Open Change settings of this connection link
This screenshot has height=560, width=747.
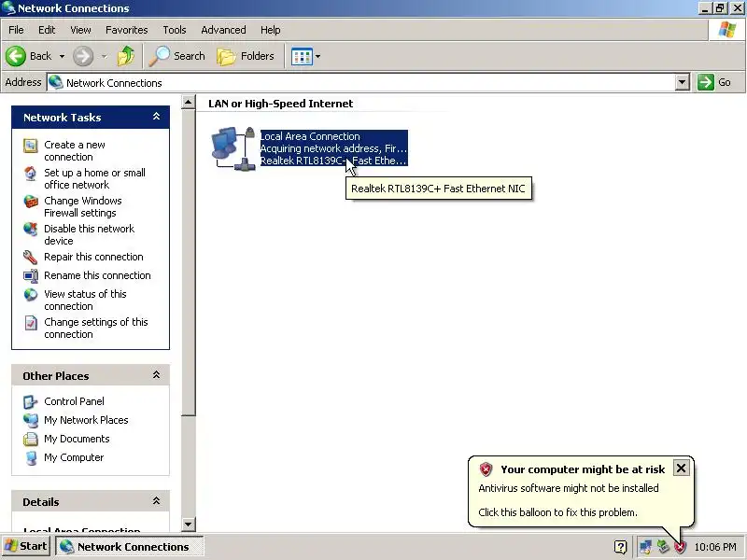pos(96,329)
